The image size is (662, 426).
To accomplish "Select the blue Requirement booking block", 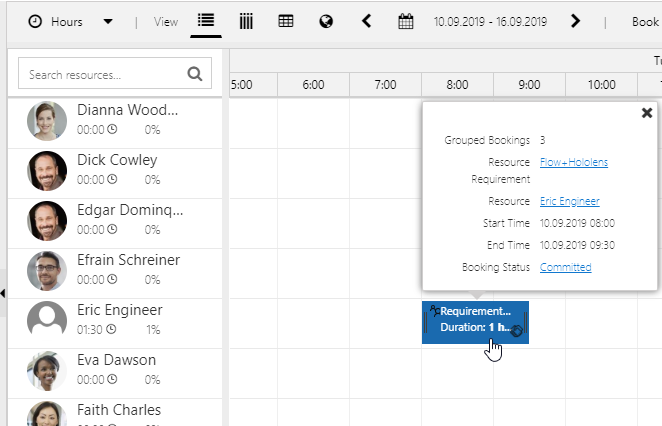I will [x=475, y=322].
